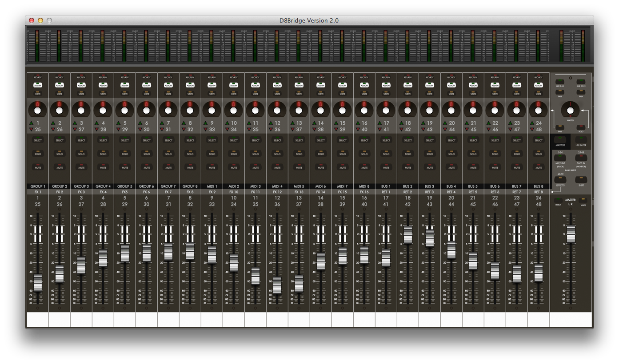The height and width of the screenshot is (364, 619).
Task: Click the red down triangle beside 25
Action: click(x=32, y=130)
